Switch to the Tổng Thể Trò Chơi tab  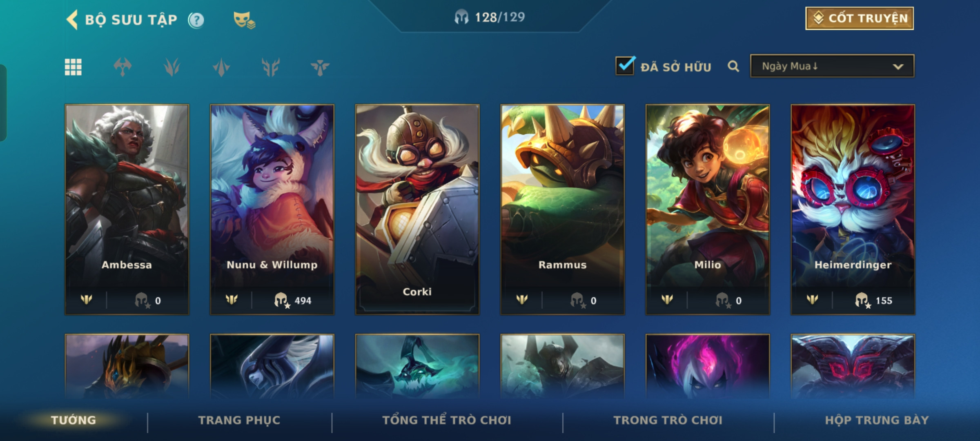447,420
